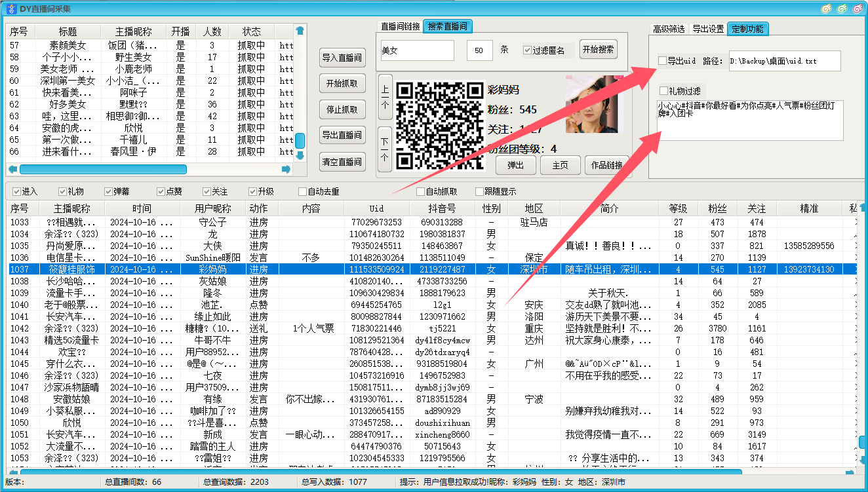
Task: Click the QR code image
Action: click(x=439, y=126)
